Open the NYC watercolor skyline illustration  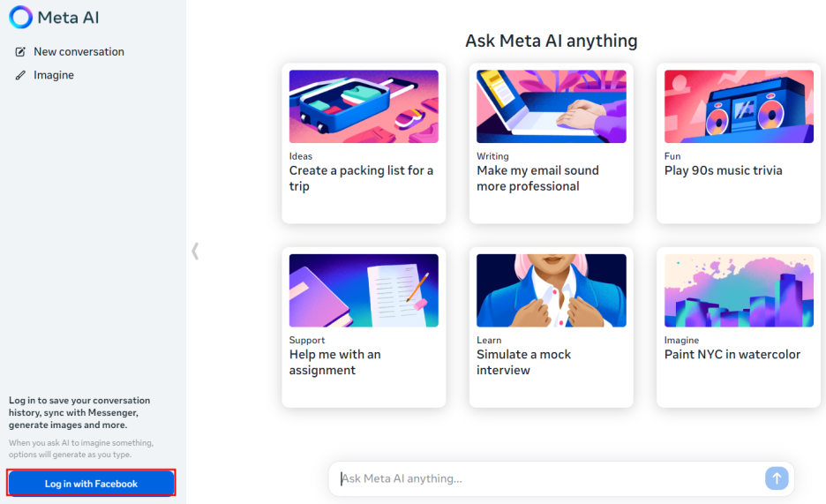point(739,290)
